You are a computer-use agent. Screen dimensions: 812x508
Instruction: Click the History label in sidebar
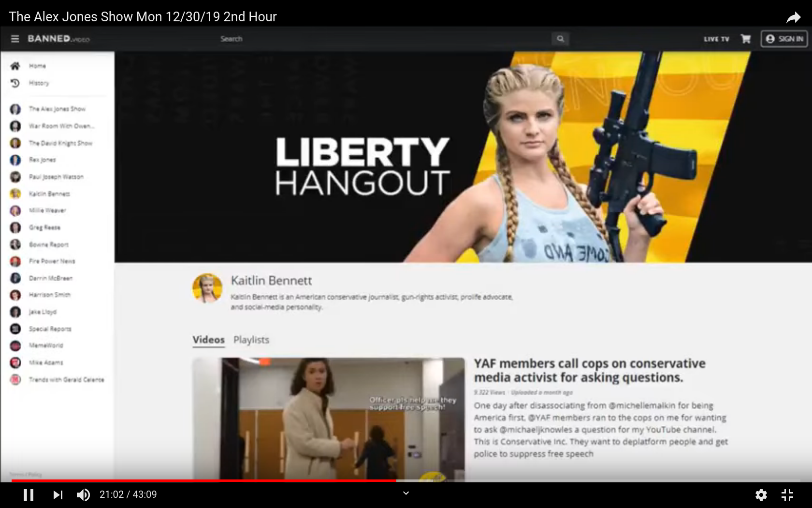tap(39, 83)
